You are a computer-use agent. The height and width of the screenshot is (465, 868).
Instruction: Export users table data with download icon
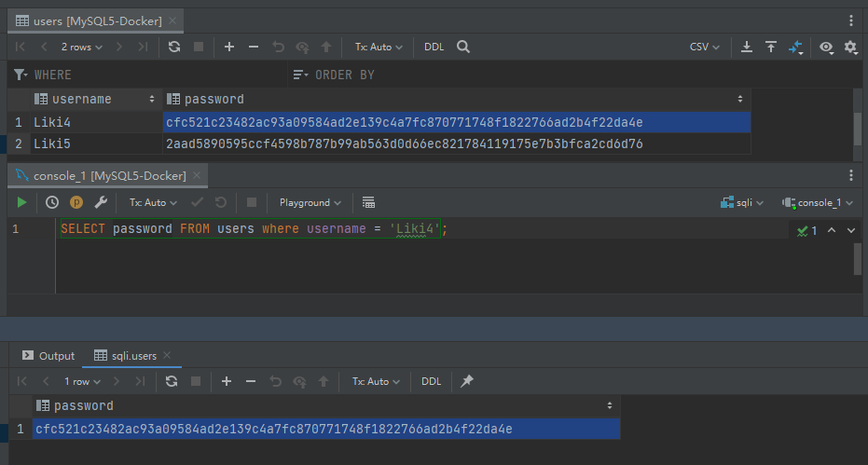(747, 47)
